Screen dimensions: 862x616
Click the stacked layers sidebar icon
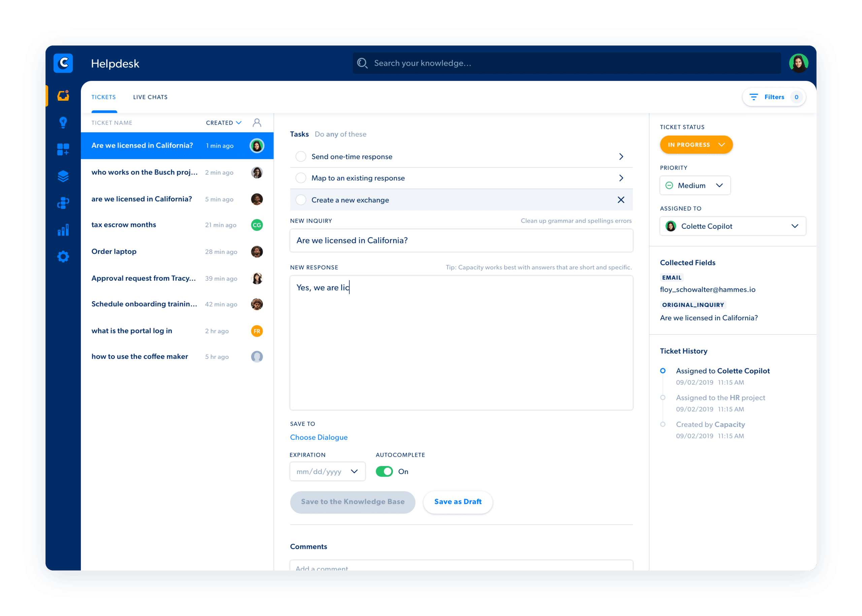63,176
